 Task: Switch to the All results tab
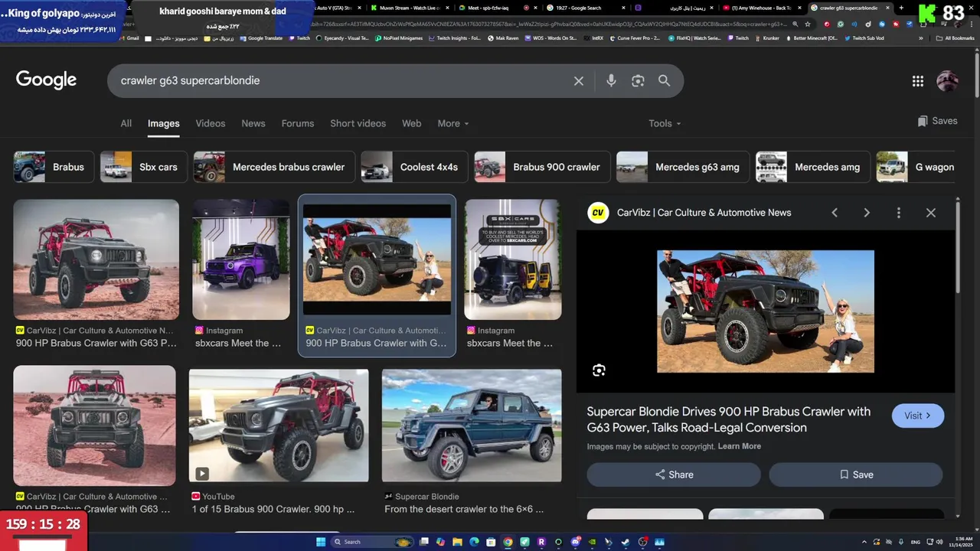point(126,123)
